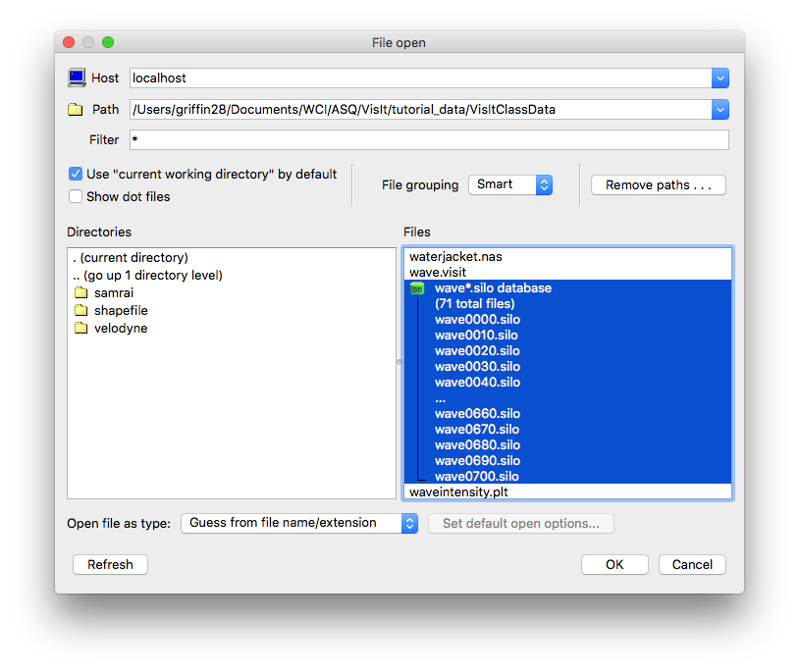Click the Remove paths button
The image size is (799, 672).
[659, 185]
